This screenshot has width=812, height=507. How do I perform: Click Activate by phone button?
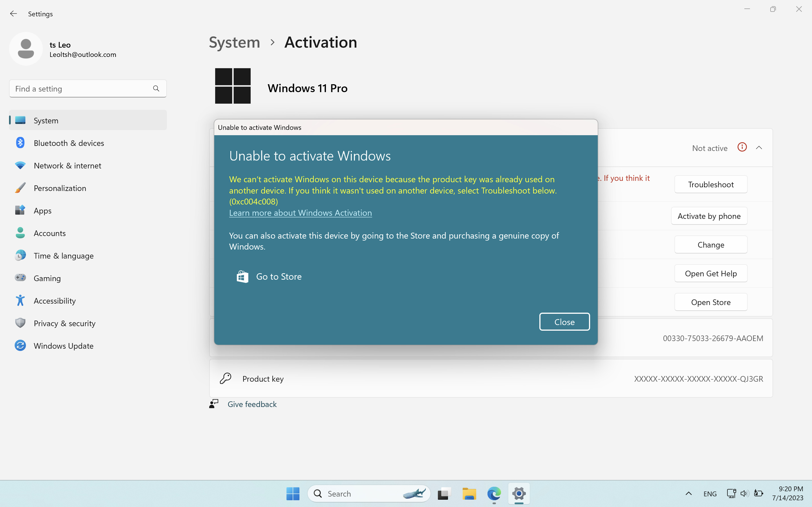709,216
